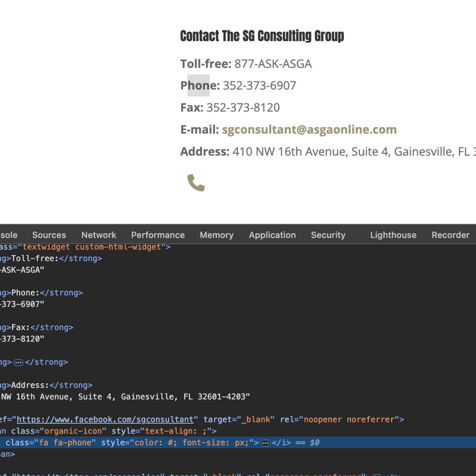Select the Application tab
This screenshot has width=476, height=476.
tap(272, 235)
